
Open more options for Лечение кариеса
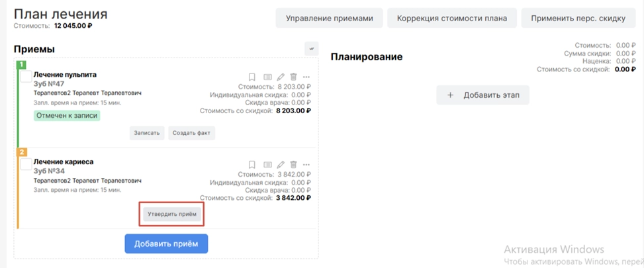pos(306,164)
